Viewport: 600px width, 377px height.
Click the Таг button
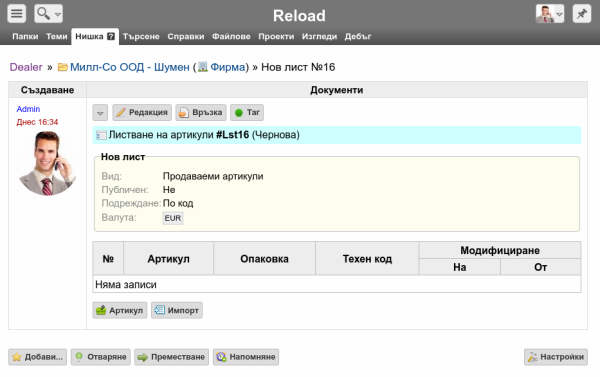point(247,113)
